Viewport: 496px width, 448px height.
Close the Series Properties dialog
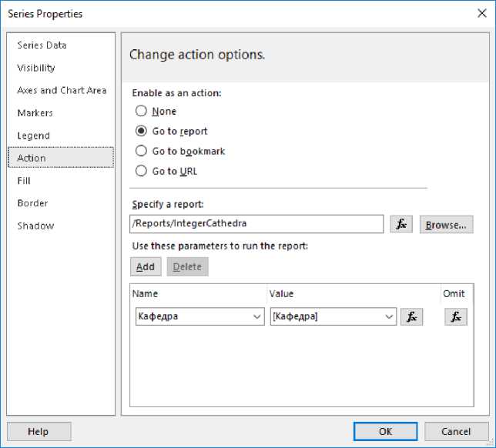tap(482, 13)
